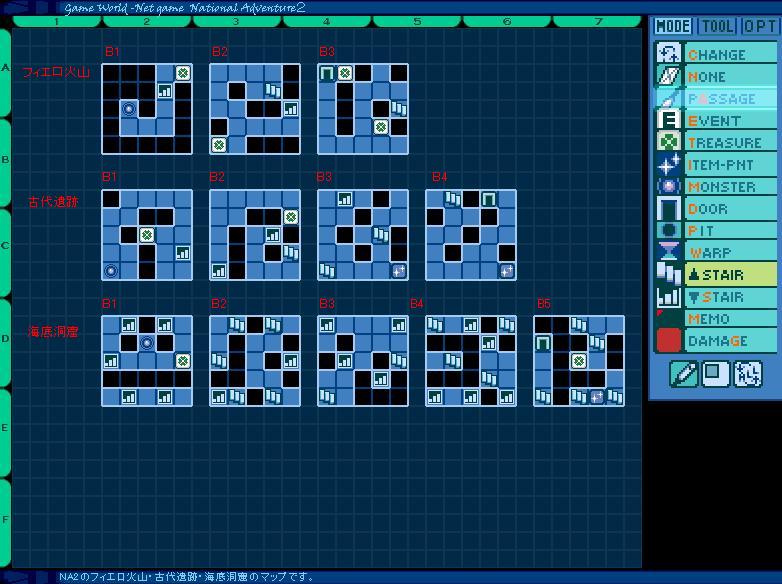Click up-stair tile in フィエロ火山 B3 map

coord(398,109)
